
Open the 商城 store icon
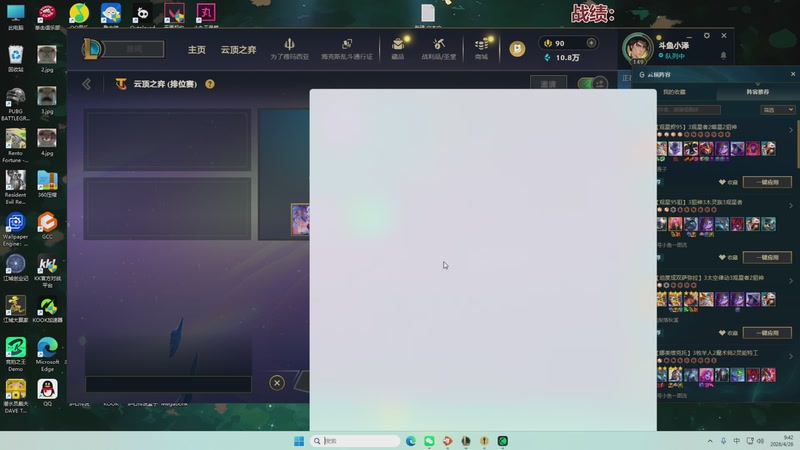(x=481, y=49)
